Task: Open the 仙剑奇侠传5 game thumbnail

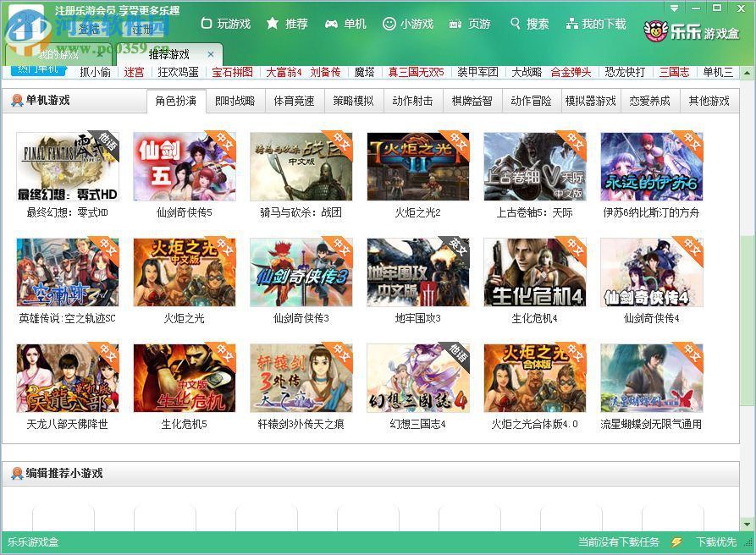Action: pyautogui.click(x=185, y=166)
